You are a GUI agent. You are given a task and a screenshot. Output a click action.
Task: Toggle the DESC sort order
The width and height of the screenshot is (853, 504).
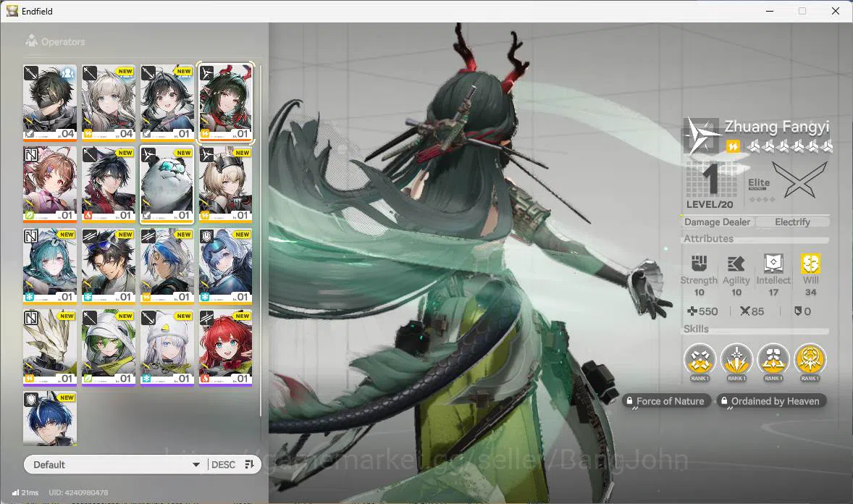click(233, 465)
